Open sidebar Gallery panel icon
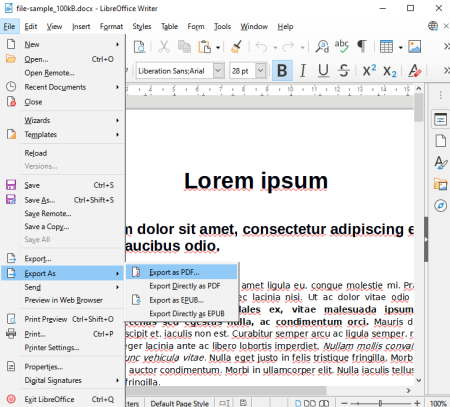This screenshot has width=450, height=407. [x=440, y=184]
